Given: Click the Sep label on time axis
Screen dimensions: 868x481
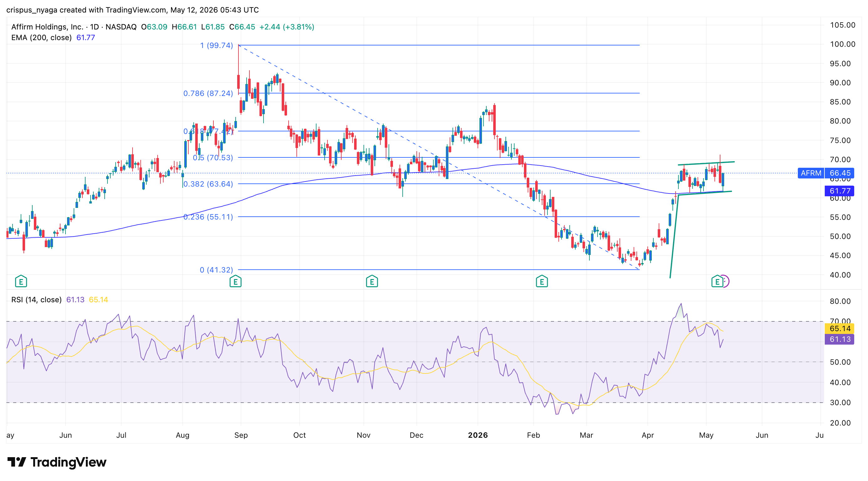Looking at the screenshot, I should (x=241, y=435).
